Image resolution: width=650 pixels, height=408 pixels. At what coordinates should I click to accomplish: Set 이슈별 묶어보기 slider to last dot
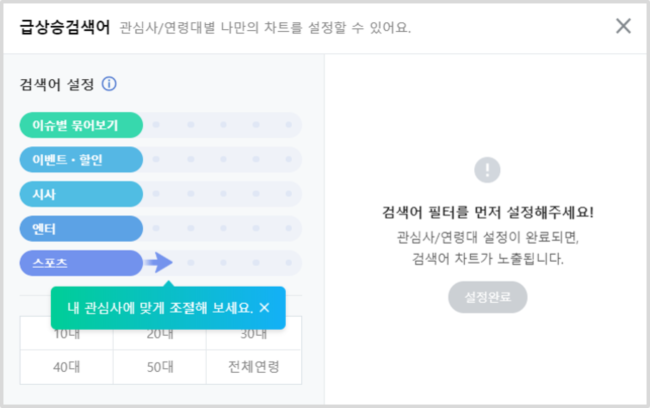coord(289,124)
